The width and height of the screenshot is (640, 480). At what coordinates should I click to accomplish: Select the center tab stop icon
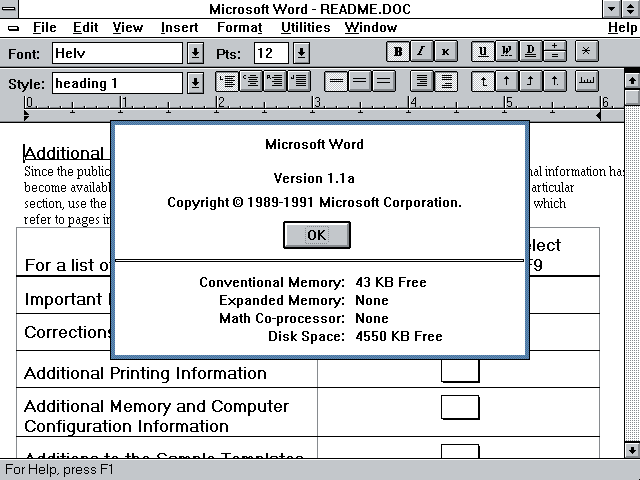(507, 81)
